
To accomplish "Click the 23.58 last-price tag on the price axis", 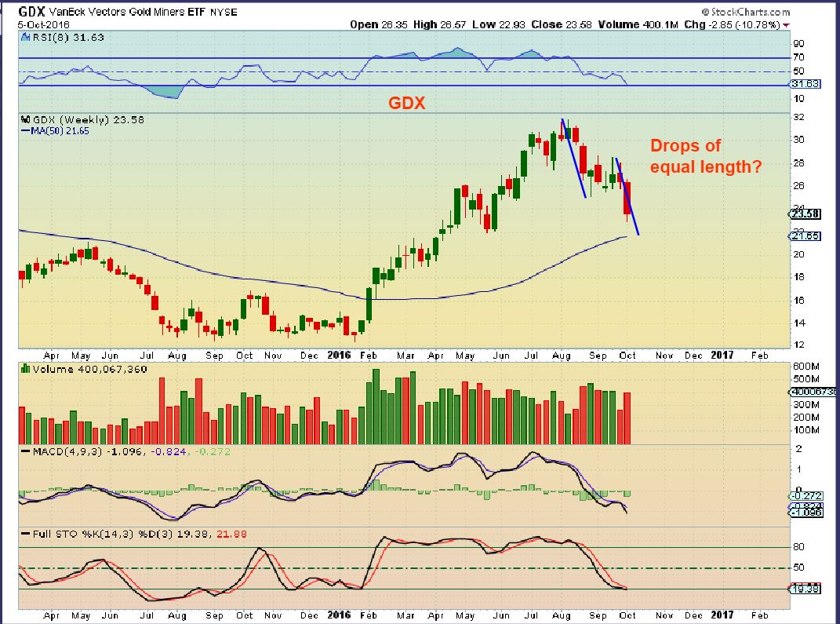I will (805, 214).
